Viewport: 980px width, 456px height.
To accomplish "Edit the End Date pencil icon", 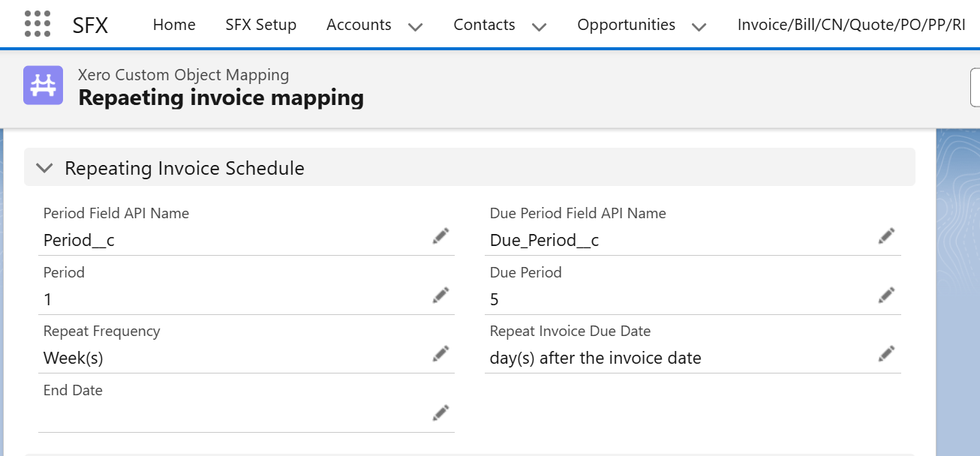I will click(440, 412).
